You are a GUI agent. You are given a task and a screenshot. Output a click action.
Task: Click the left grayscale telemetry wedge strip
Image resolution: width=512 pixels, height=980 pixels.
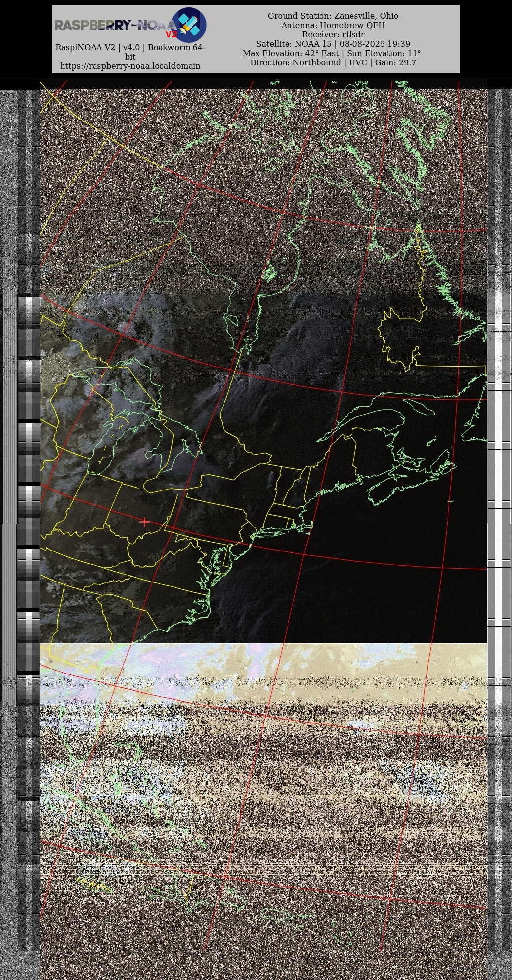pyautogui.click(x=29, y=492)
